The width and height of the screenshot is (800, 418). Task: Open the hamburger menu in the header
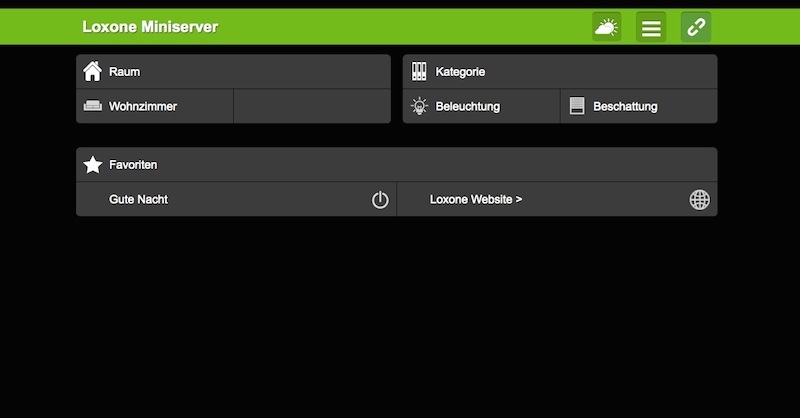click(651, 27)
